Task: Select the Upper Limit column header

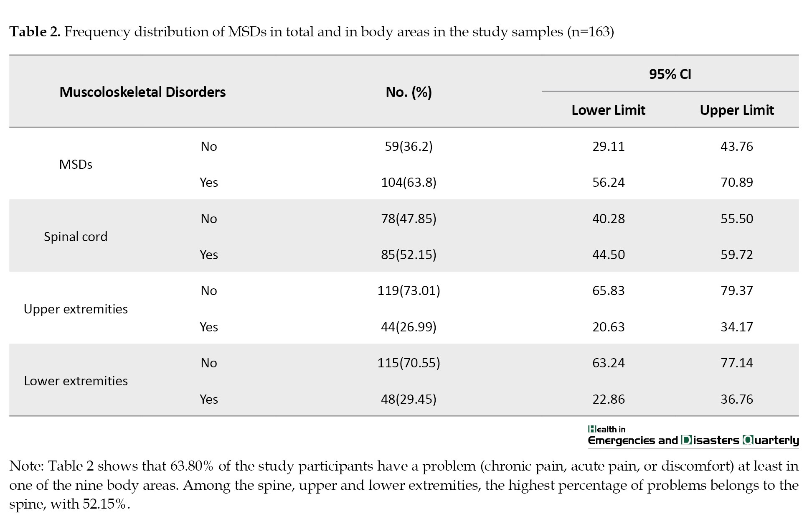Action: pyautogui.click(x=737, y=110)
